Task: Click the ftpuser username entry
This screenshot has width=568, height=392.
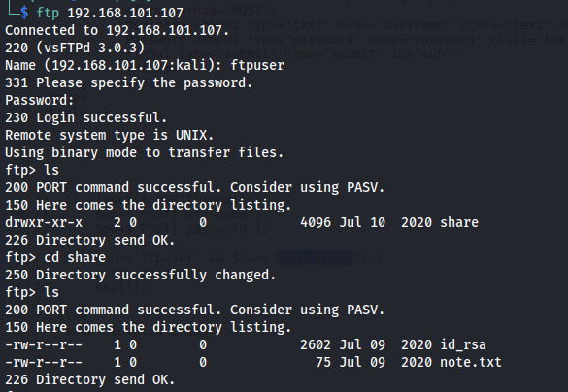Action: (x=257, y=66)
